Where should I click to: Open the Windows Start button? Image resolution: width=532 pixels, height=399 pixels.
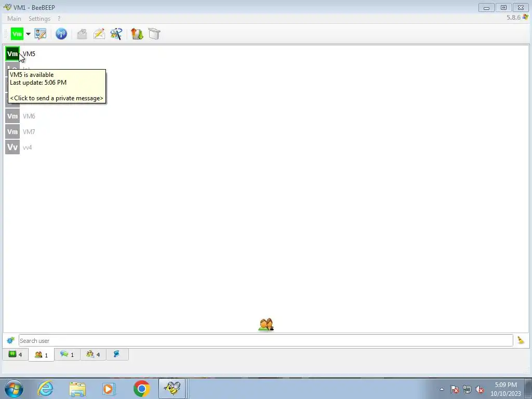point(14,389)
